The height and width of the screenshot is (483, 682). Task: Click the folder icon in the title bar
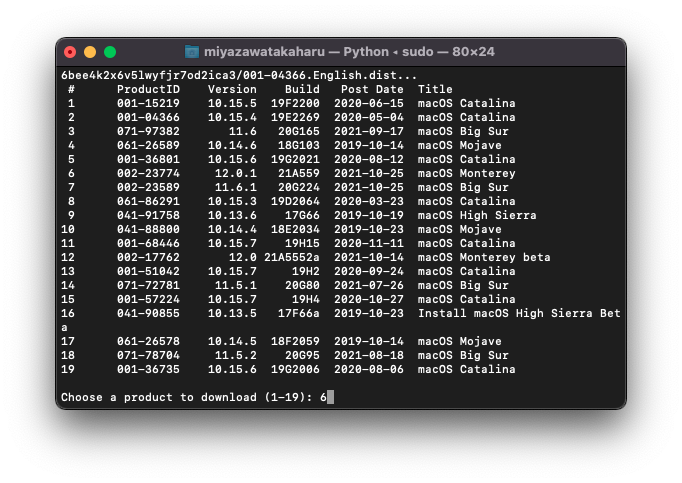(192, 52)
